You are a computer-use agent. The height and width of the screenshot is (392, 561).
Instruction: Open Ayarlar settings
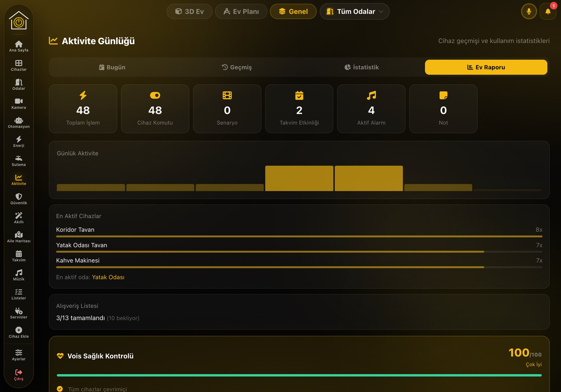point(19,355)
